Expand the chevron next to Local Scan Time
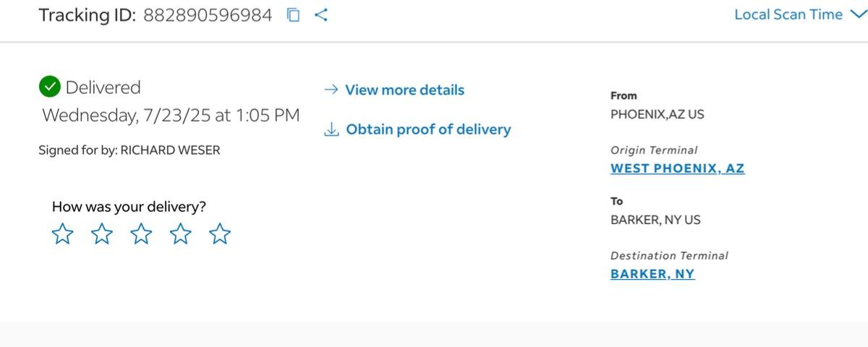Viewport: 868px width, 347px height. tap(856, 14)
